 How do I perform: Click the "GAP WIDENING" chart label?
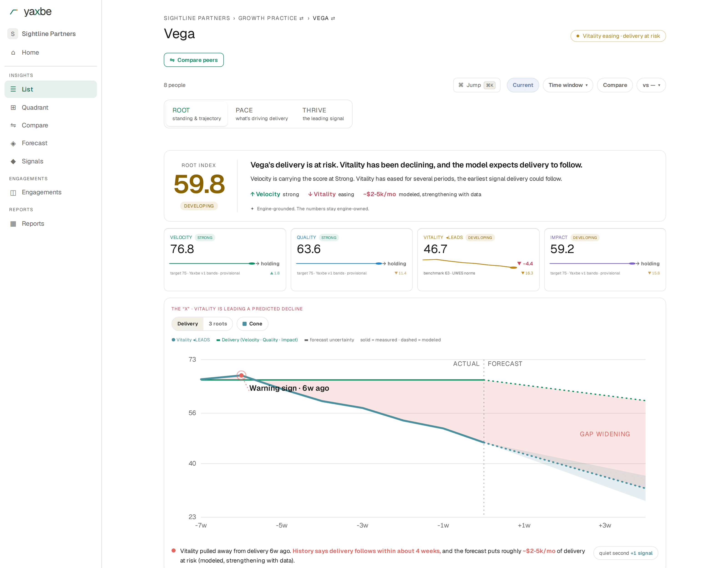(x=605, y=434)
